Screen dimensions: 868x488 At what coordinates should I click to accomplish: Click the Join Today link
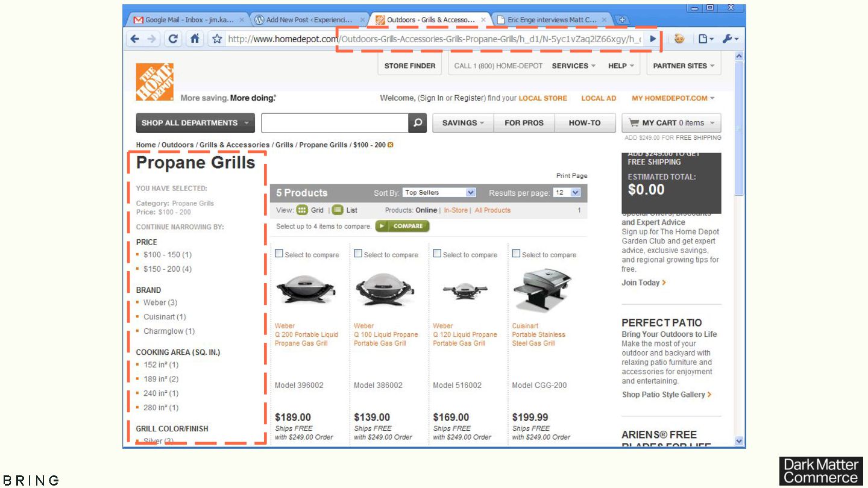[644, 283]
